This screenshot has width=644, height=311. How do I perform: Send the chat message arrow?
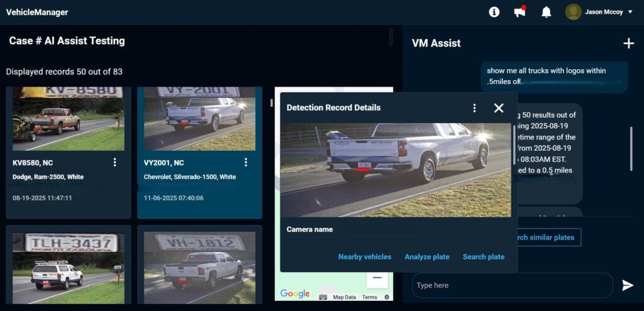tap(628, 285)
